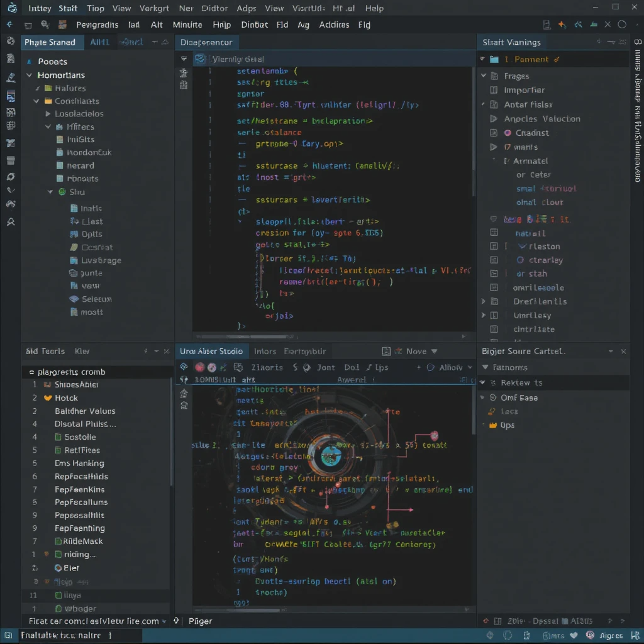
Task: Click the heart icon in the bottom status bar
Action: click(x=574, y=636)
